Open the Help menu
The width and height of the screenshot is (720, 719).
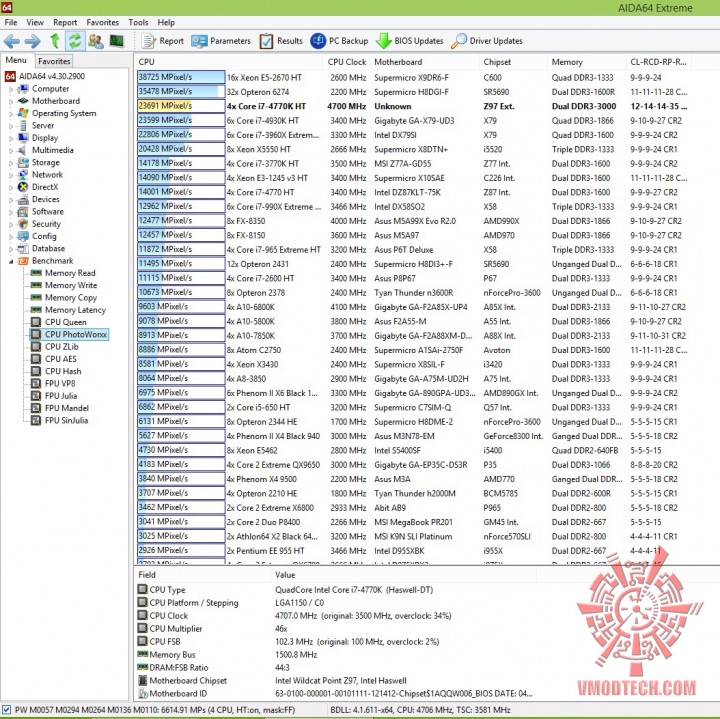coord(166,22)
